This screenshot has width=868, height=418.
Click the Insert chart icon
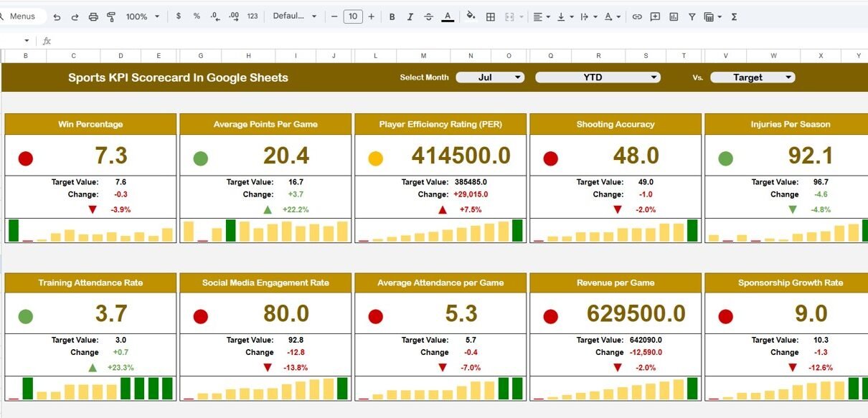point(674,16)
